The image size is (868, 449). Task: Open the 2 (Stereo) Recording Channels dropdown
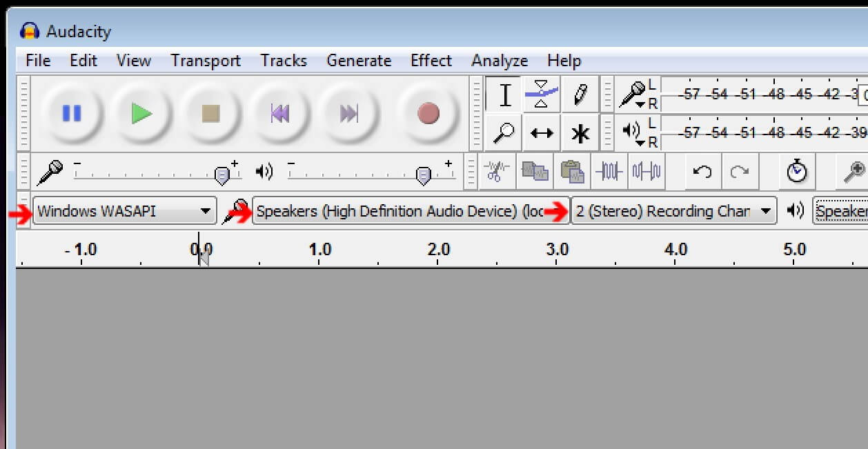[673, 211]
